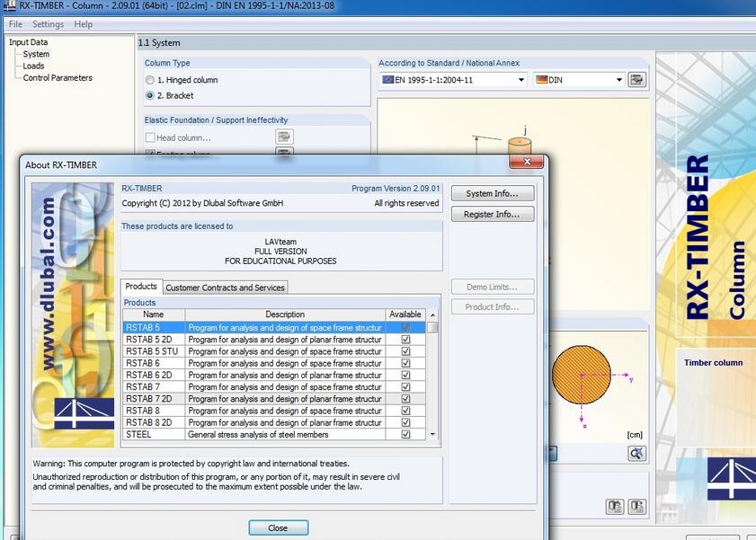Click the Demo Limits... button
Screen dimensions: 756x540
coord(493,287)
